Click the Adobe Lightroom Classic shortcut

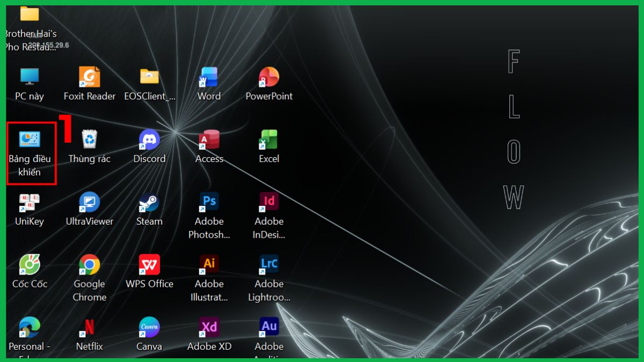pyautogui.click(x=269, y=265)
